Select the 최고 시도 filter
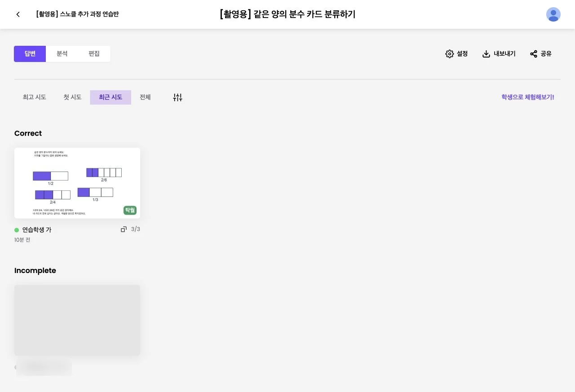Image resolution: width=575 pixels, height=392 pixels. click(x=35, y=97)
